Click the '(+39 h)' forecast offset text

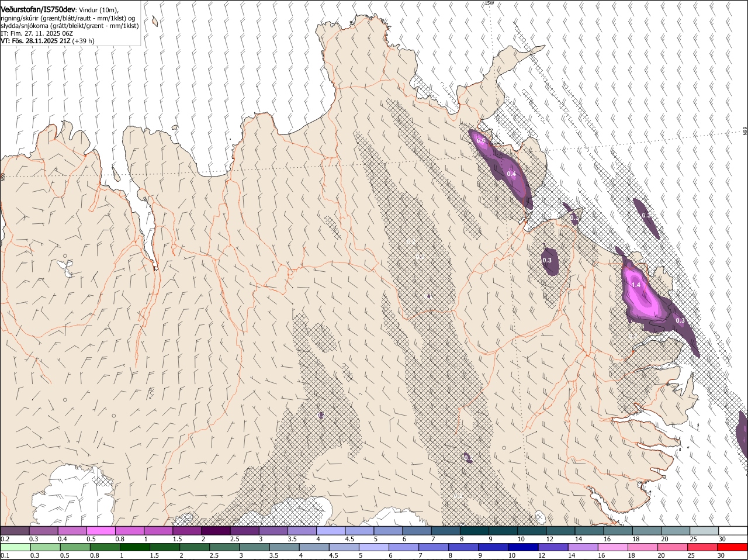point(84,41)
